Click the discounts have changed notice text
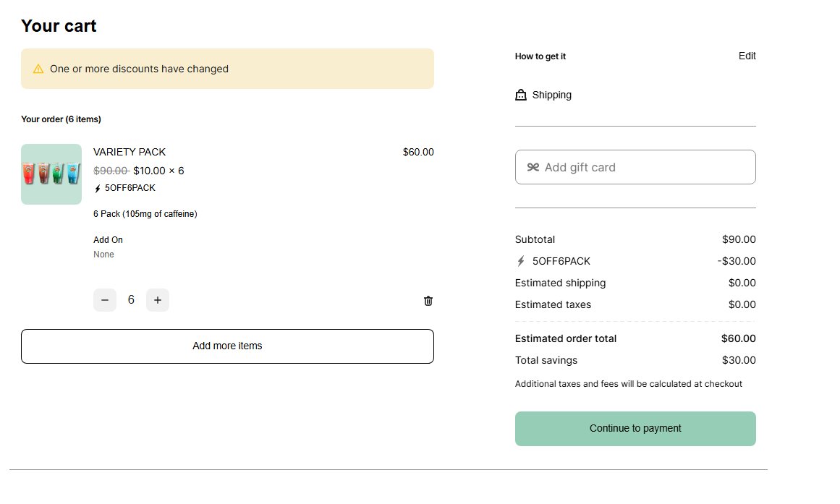This screenshot has width=840, height=504. click(x=139, y=69)
